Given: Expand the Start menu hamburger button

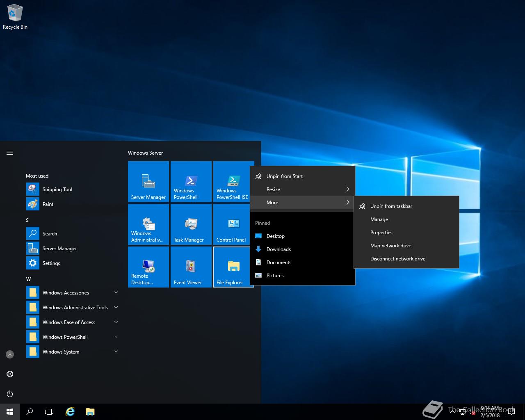Looking at the screenshot, I should 10,153.
